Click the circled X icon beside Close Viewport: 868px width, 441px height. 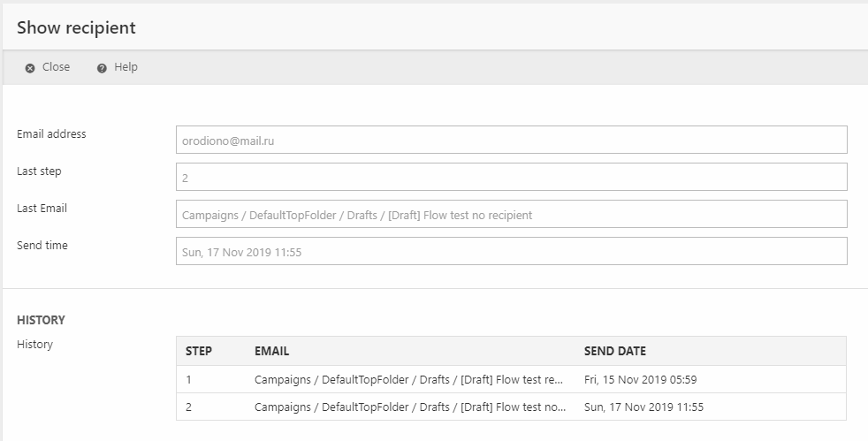pos(30,68)
